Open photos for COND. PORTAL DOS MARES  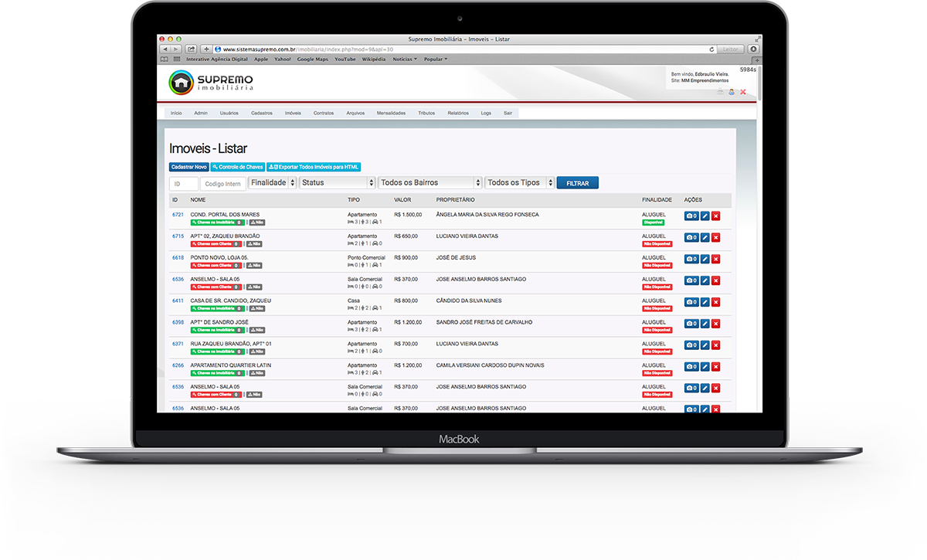pyautogui.click(x=691, y=216)
